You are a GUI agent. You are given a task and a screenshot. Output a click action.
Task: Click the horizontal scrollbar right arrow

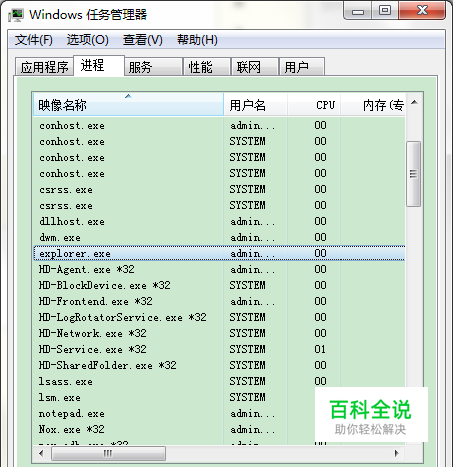(x=397, y=453)
